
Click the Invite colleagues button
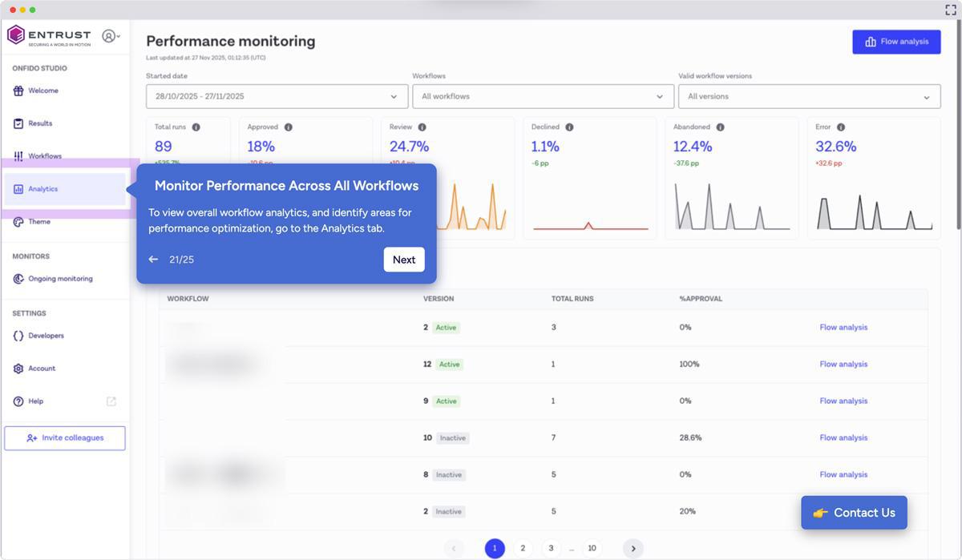point(65,438)
